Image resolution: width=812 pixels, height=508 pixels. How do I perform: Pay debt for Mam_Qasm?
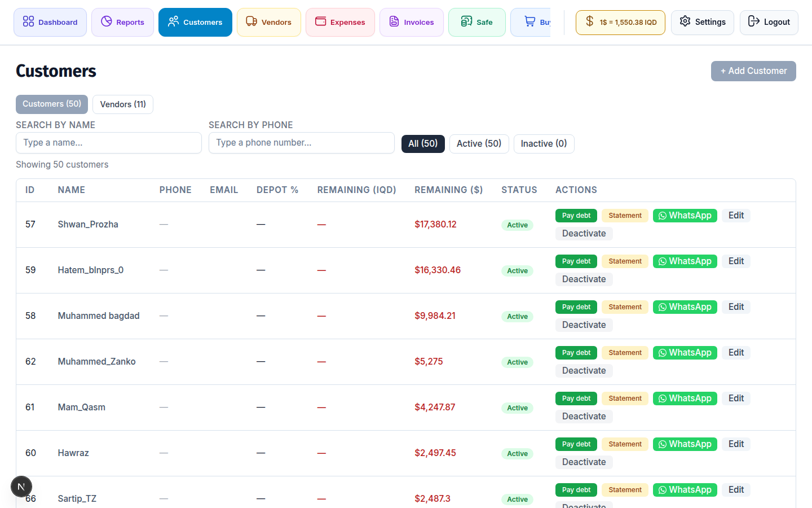click(x=576, y=398)
